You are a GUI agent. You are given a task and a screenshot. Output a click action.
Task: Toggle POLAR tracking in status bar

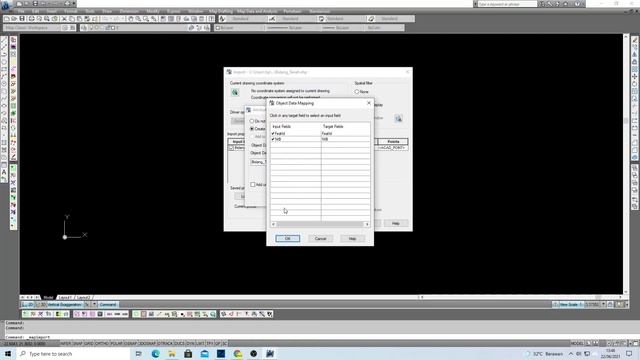[116, 344]
